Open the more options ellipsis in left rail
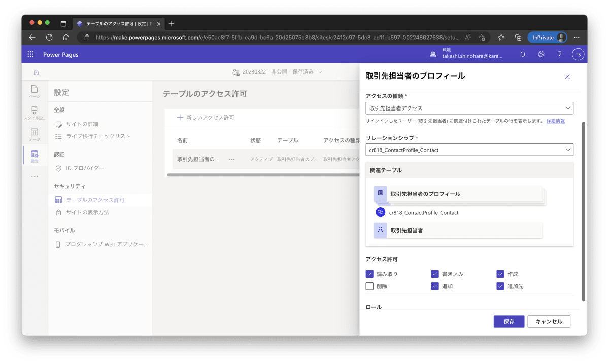The height and width of the screenshot is (364, 609). [35, 176]
